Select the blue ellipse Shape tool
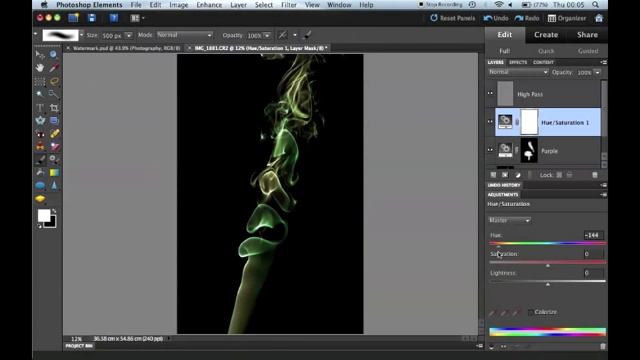The width and height of the screenshot is (640, 360). [40, 186]
